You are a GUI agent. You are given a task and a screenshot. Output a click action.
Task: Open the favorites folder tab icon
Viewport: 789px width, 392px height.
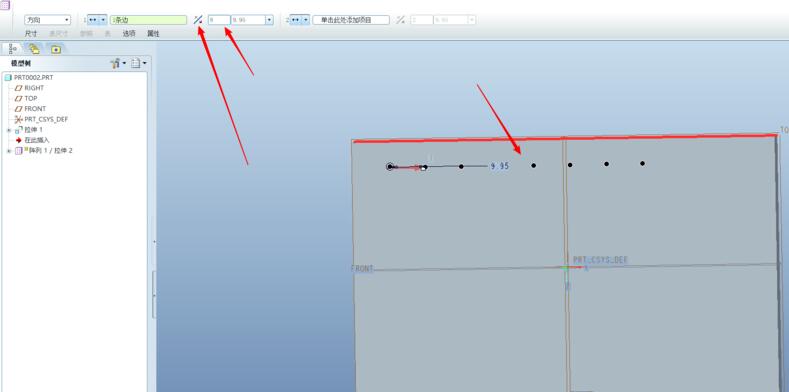55,49
